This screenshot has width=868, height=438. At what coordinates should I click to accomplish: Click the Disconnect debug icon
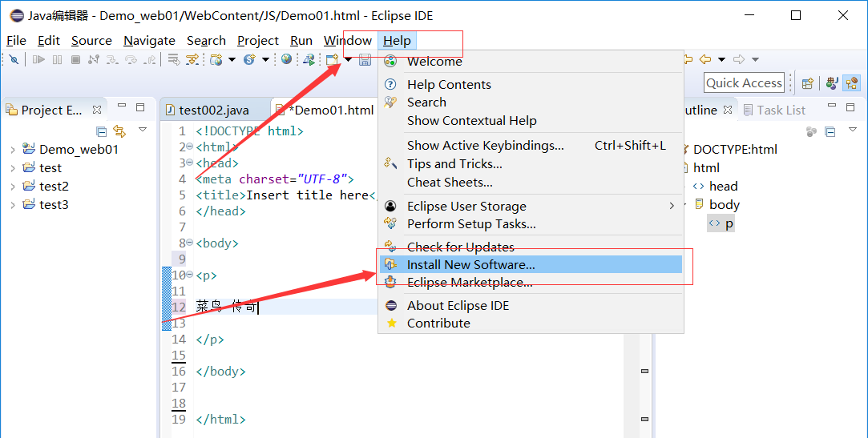click(x=94, y=59)
